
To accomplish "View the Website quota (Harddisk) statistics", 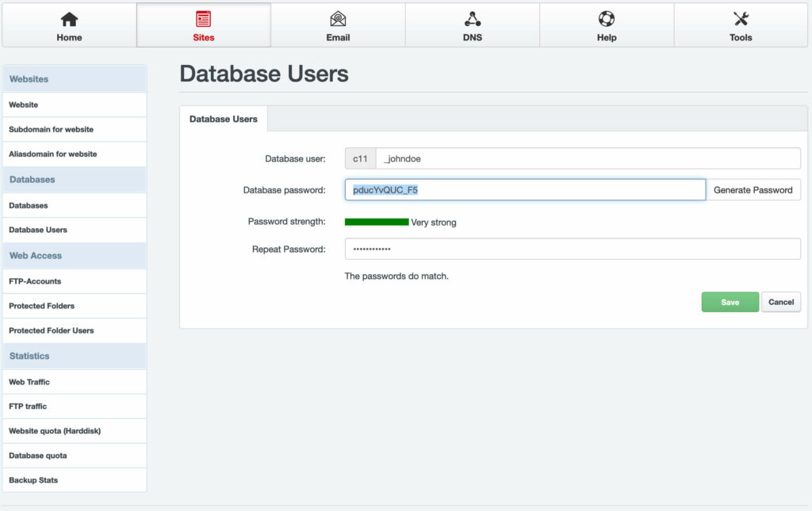I will click(74, 430).
